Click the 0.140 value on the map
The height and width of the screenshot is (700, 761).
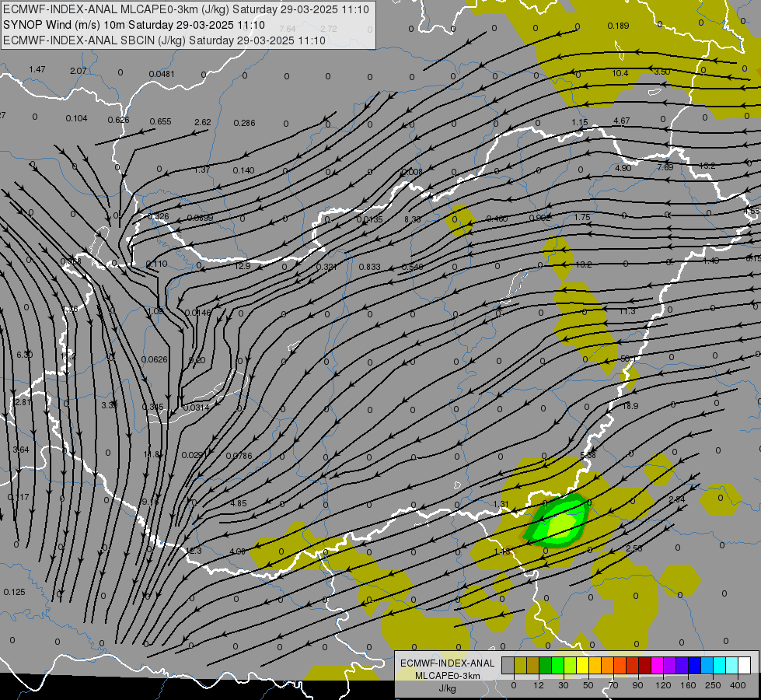[243, 170]
